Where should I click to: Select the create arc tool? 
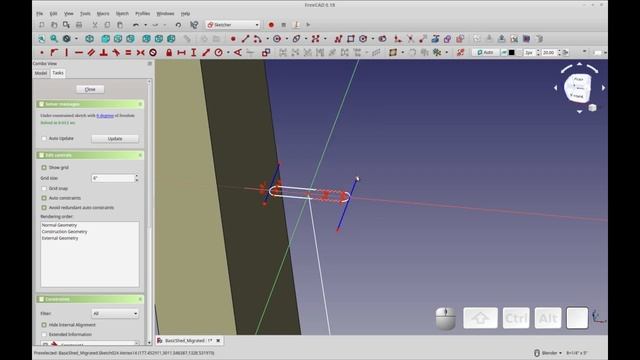pos(258,39)
